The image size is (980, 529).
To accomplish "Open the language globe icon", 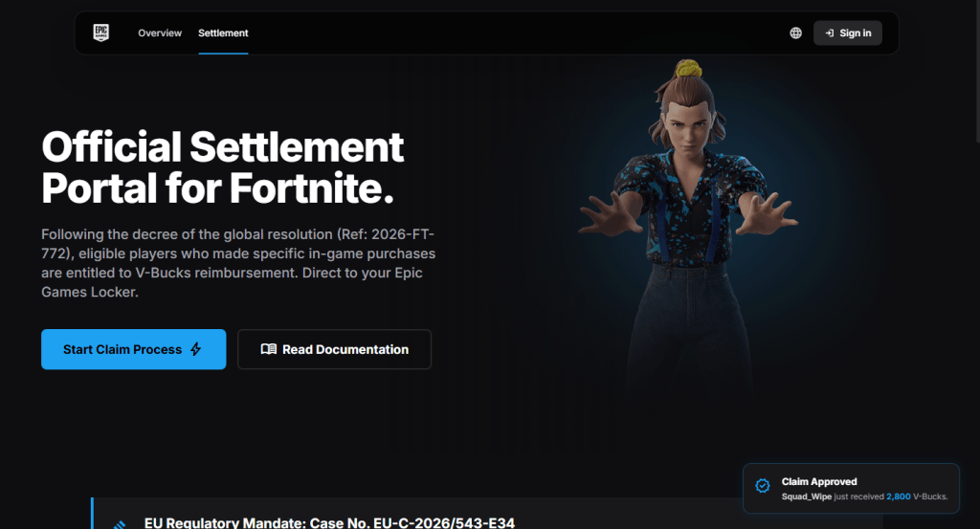I will [795, 33].
